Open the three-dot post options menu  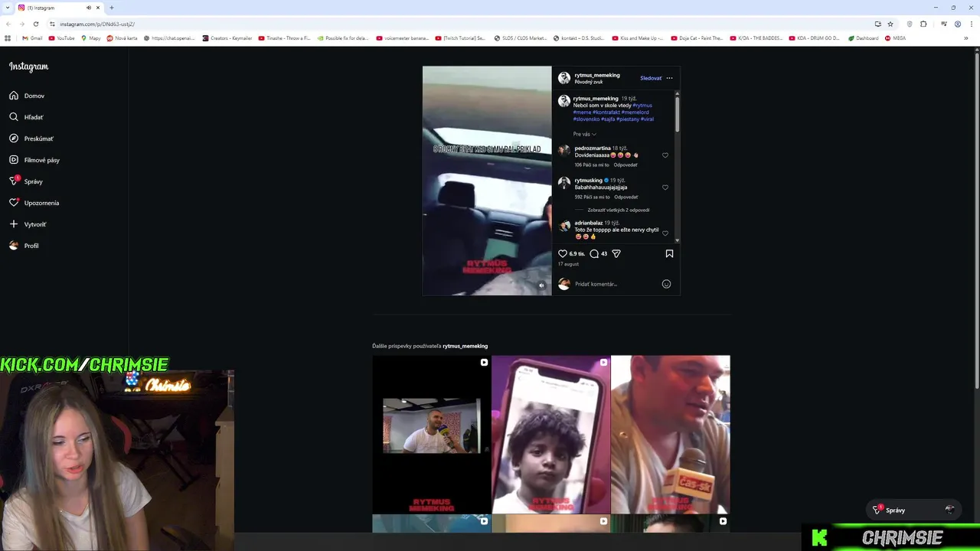[x=669, y=78]
